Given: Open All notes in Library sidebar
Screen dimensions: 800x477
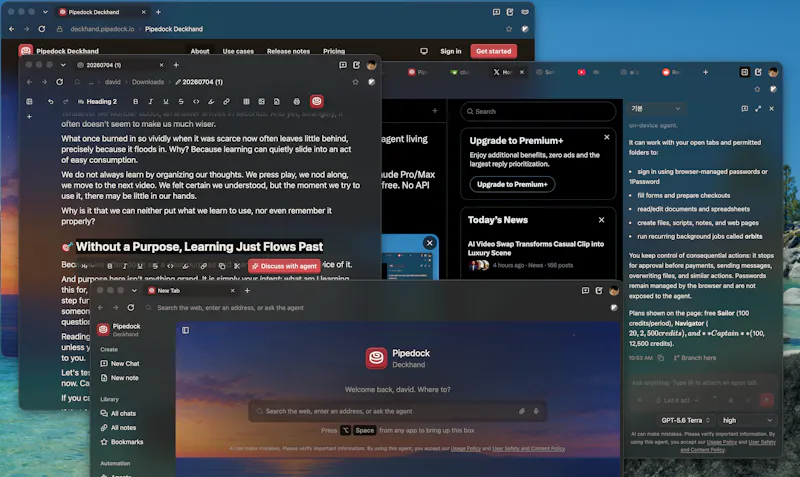Looking at the screenshot, I should point(118,428).
